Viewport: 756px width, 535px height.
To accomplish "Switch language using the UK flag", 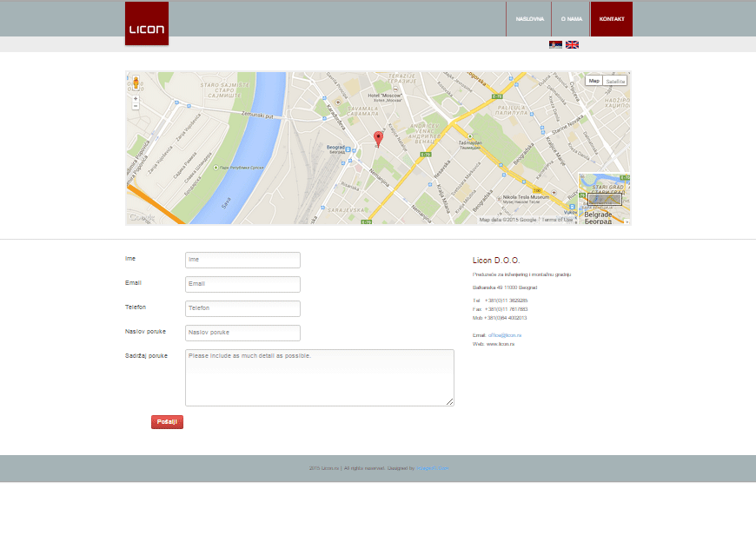I will [x=572, y=44].
